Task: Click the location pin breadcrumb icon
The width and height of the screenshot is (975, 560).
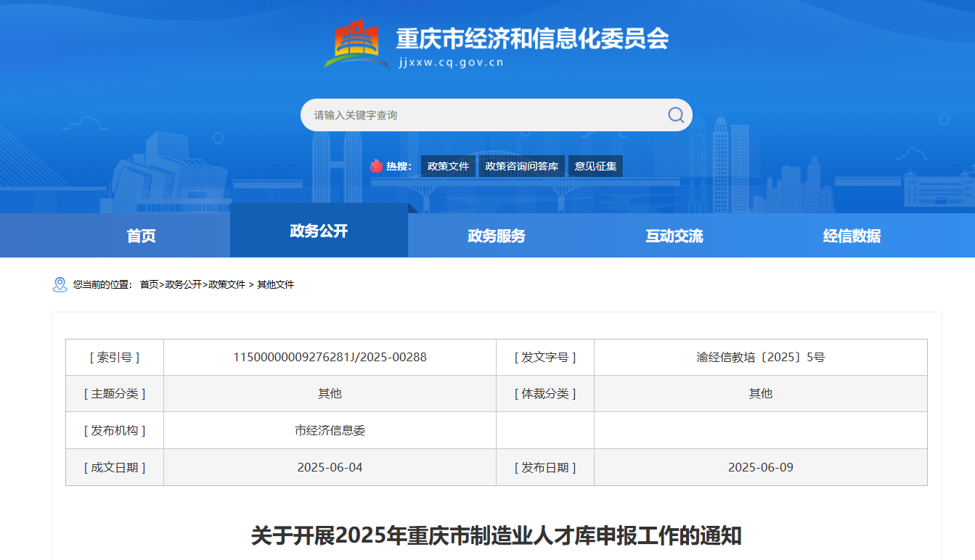Action: pos(60,284)
